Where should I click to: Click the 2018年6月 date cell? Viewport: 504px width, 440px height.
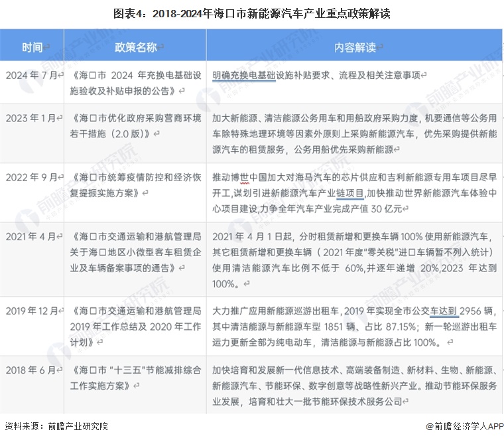tap(33, 369)
